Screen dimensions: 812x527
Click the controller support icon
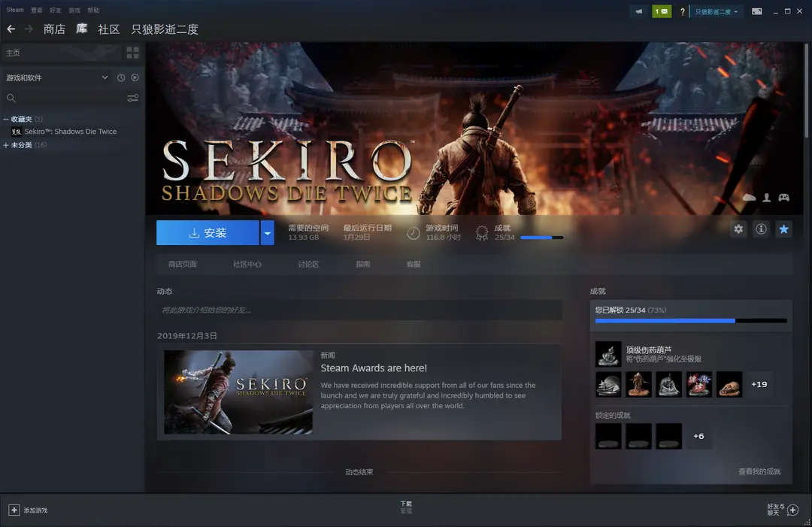(x=783, y=197)
